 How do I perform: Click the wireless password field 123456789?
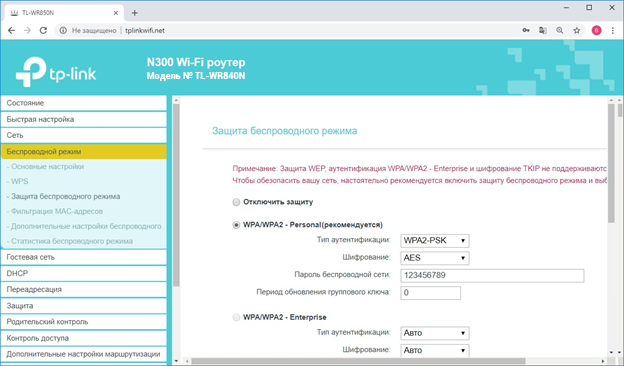(492, 275)
